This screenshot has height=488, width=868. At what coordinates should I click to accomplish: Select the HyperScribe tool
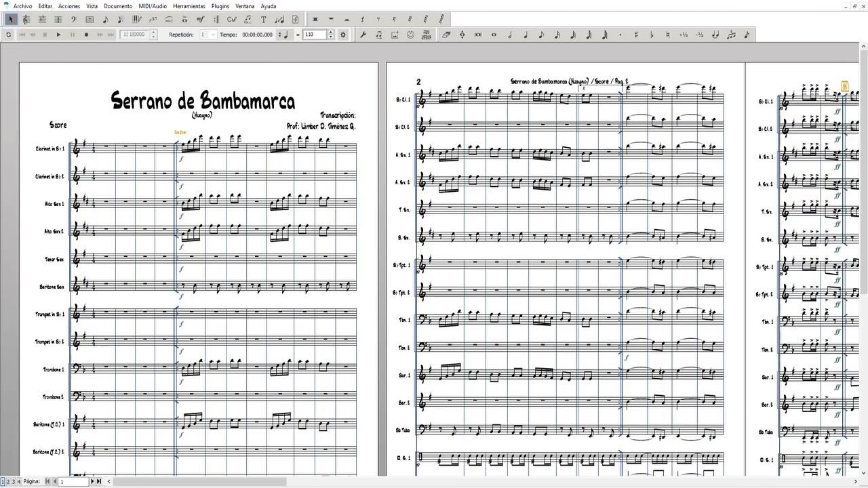[137, 19]
